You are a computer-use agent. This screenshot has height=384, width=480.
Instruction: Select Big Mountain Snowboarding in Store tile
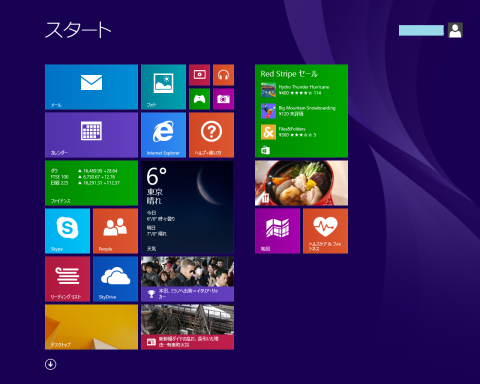[298, 111]
